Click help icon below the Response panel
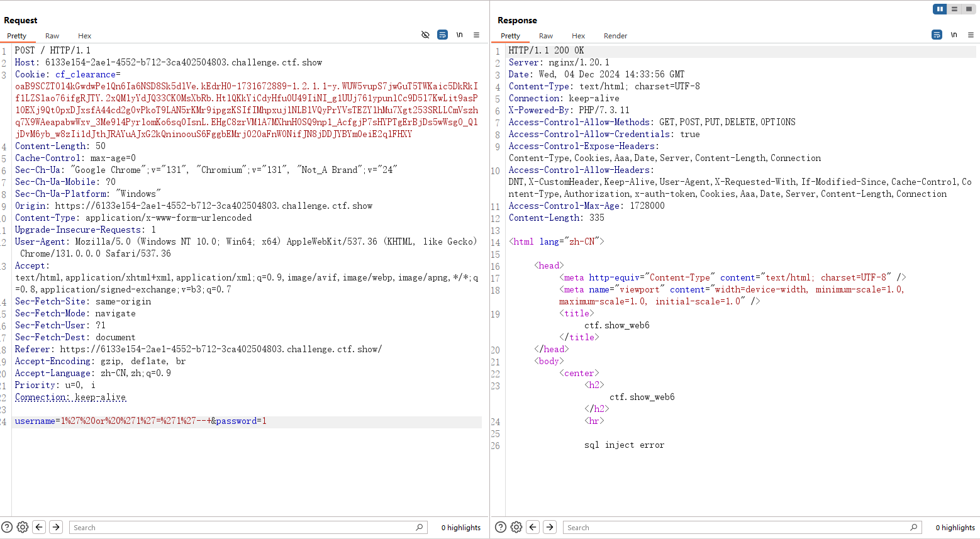Image resolution: width=980 pixels, height=539 pixels. tap(501, 527)
